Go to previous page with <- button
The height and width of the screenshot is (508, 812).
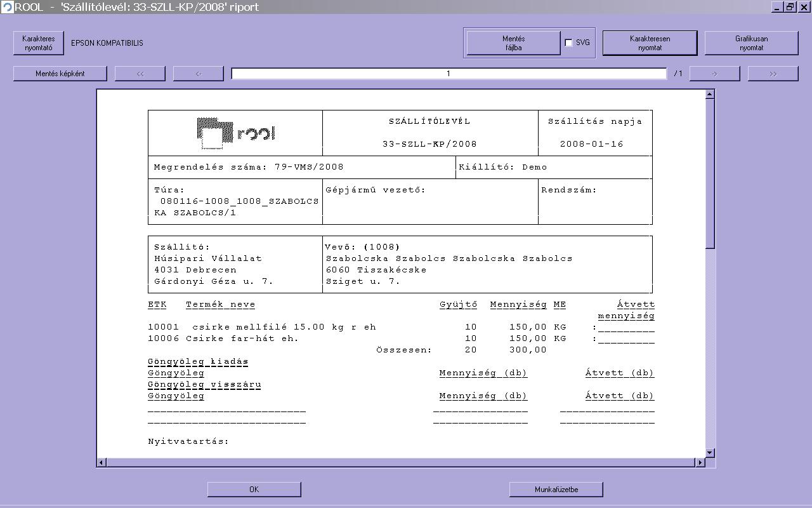pyautogui.click(x=199, y=74)
